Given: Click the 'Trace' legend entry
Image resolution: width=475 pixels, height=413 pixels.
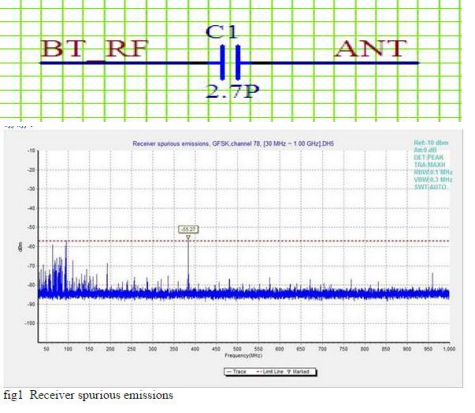Looking at the screenshot, I should 237,371.
